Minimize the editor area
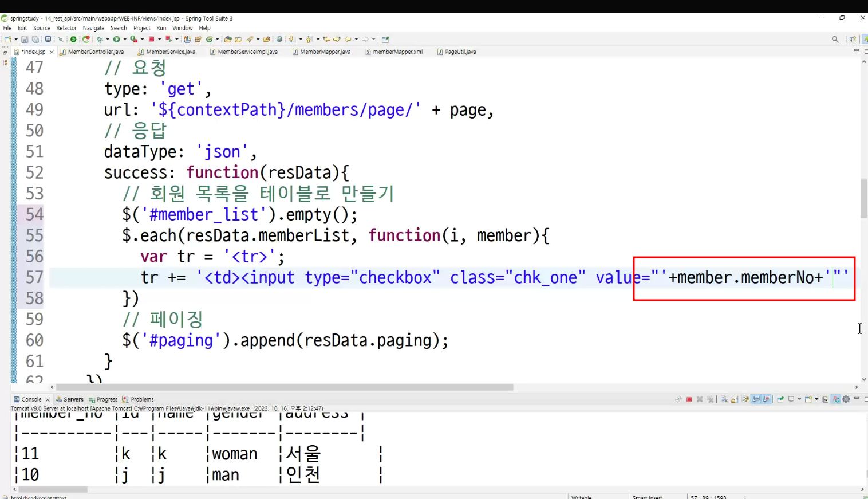868x499 pixels. pos(857,51)
